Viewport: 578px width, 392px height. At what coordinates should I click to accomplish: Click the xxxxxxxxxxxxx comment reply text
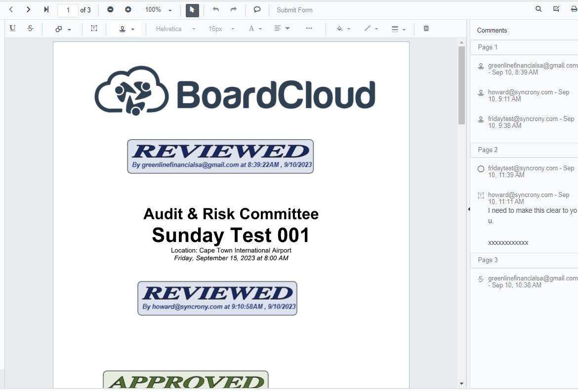tap(508, 243)
